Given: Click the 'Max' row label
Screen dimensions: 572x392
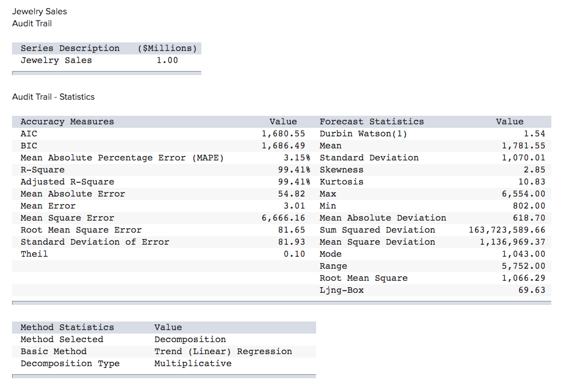Looking at the screenshot, I should 328,194.
